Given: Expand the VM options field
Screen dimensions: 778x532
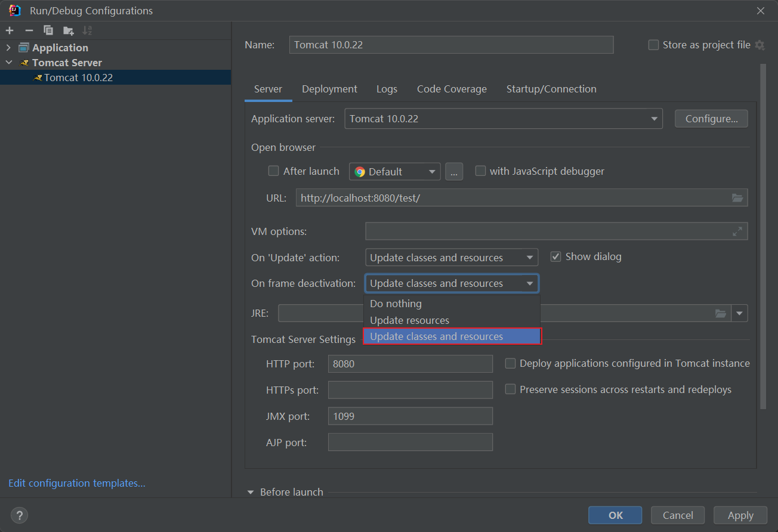Looking at the screenshot, I should click(737, 231).
